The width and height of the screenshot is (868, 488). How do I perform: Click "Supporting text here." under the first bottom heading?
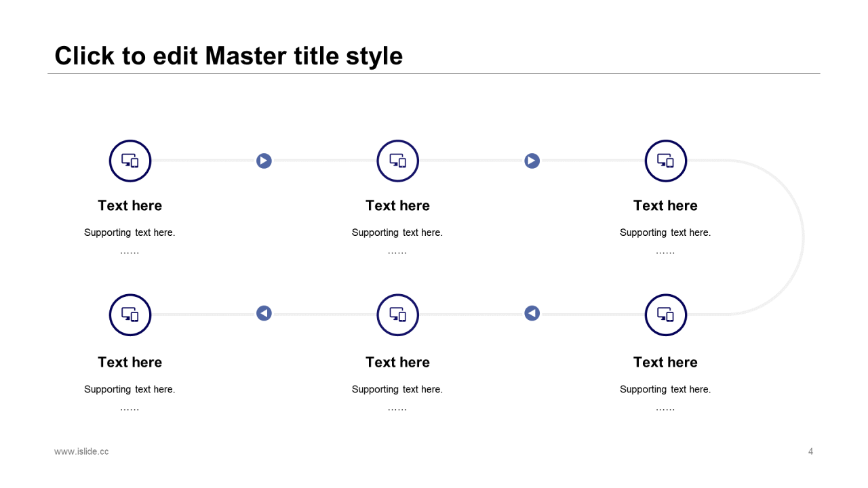(130, 389)
